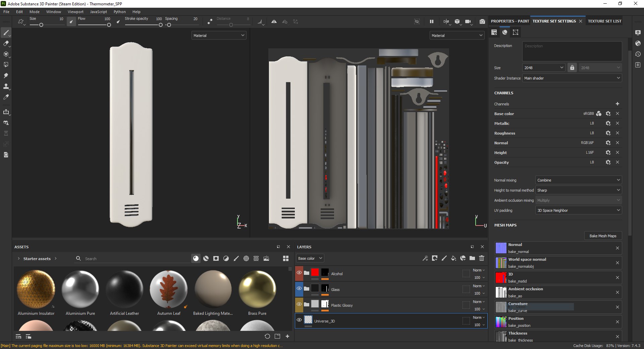This screenshot has height=349, width=644.
Task: Select the Eraser tool
Action: (6, 43)
